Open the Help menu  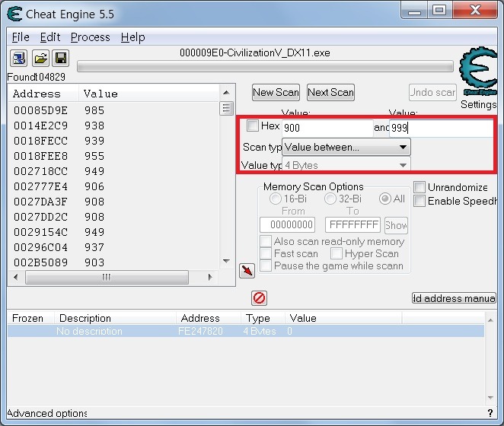pyautogui.click(x=132, y=37)
